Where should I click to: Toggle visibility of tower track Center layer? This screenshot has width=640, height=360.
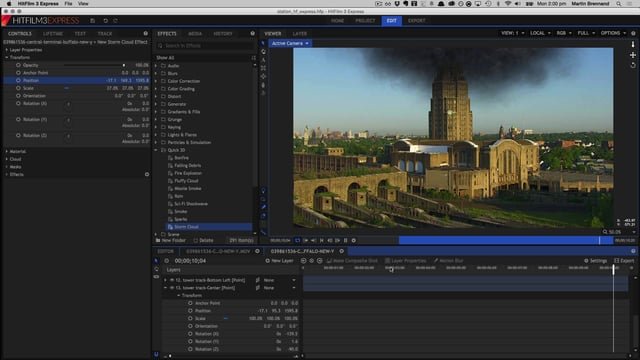click(172, 288)
